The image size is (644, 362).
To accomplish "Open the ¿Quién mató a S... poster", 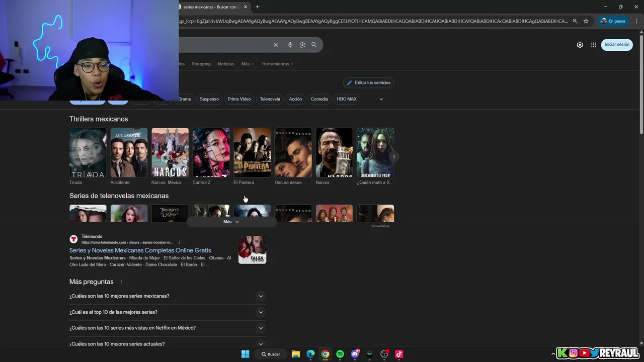I will coord(375,152).
